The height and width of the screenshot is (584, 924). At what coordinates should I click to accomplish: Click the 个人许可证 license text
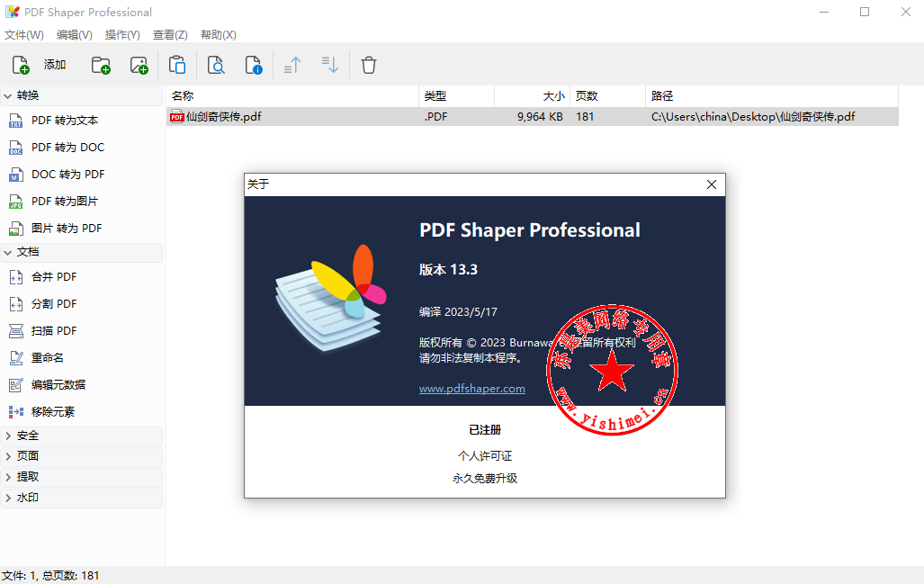point(485,456)
